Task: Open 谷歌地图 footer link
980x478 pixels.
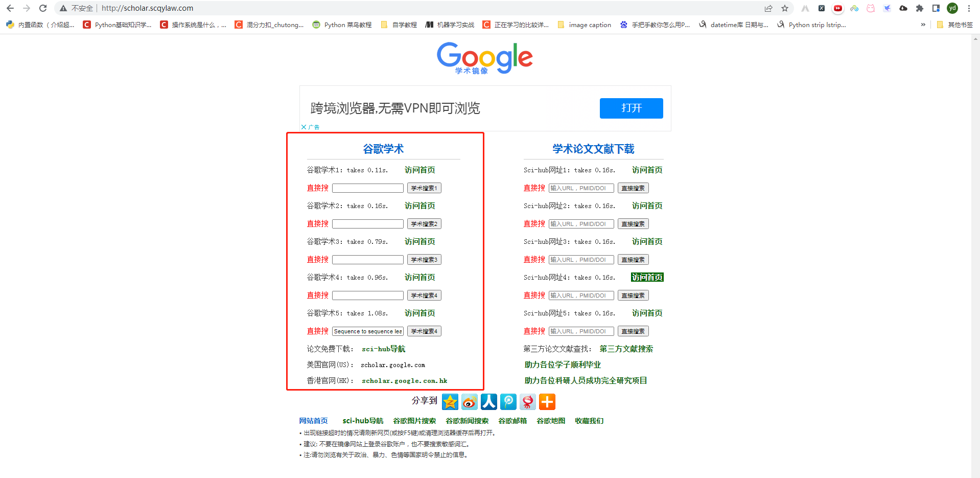Action: tap(551, 421)
